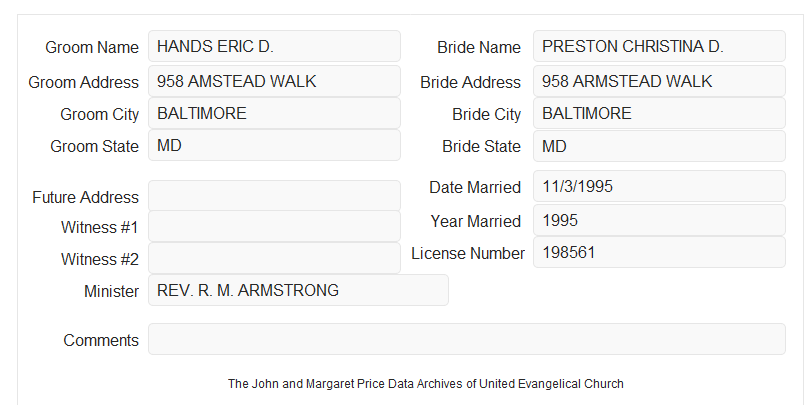Select the Groom Address input box
The height and width of the screenshot is (405, 805).
pyautogui.click(x=274, y=81)
